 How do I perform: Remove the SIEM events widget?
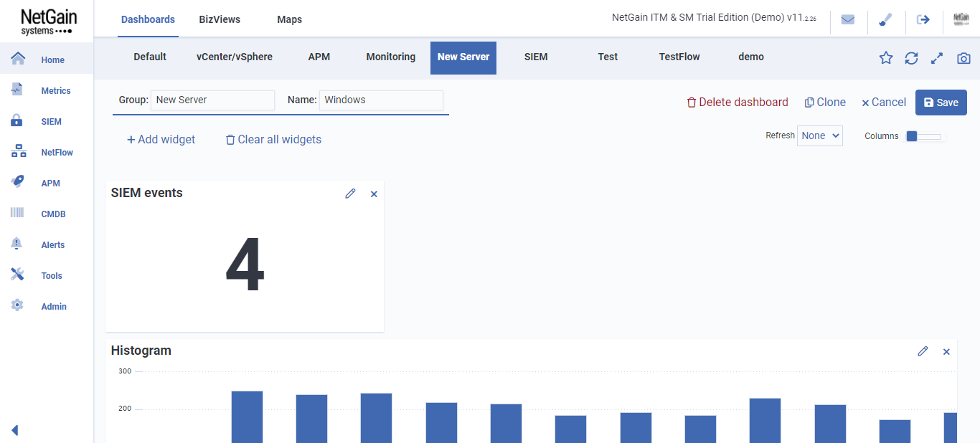[374, 194]
